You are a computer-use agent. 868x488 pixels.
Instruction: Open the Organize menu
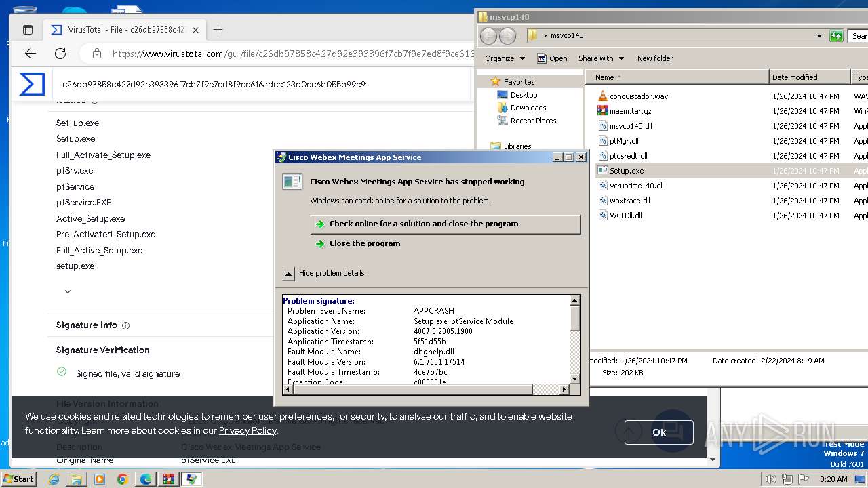505,58
